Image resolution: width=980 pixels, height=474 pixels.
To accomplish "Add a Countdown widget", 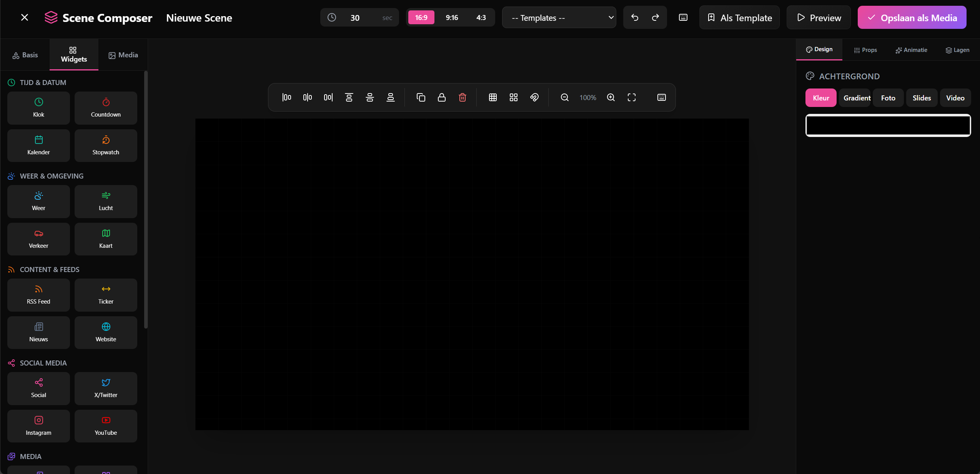I will (106, 108).
